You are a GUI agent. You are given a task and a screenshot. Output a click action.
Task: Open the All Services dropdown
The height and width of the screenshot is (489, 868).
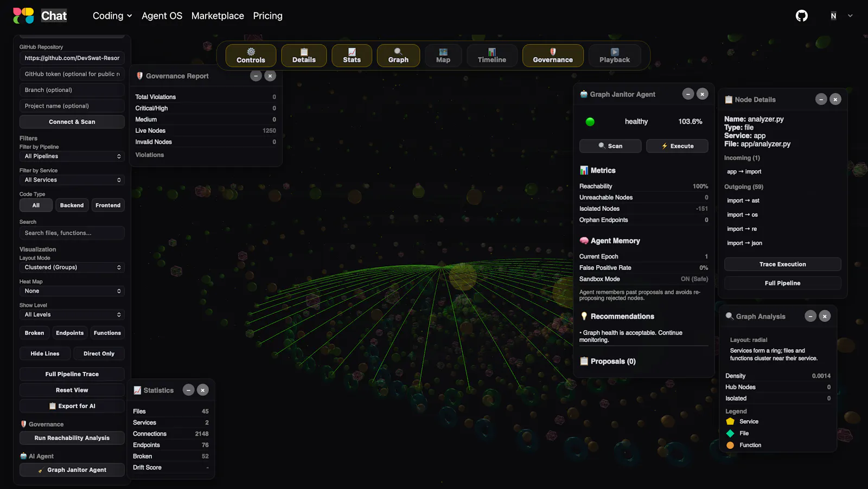coord(72,180)
